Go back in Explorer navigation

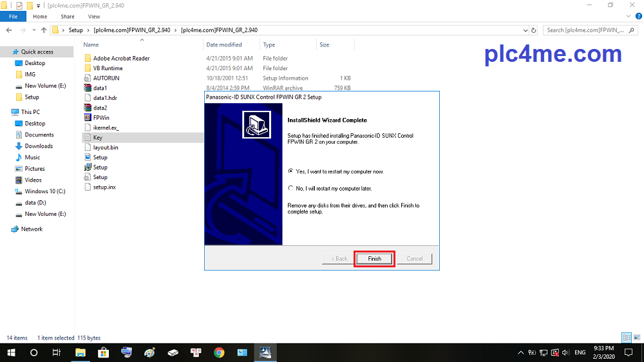[x=9, y=30]
